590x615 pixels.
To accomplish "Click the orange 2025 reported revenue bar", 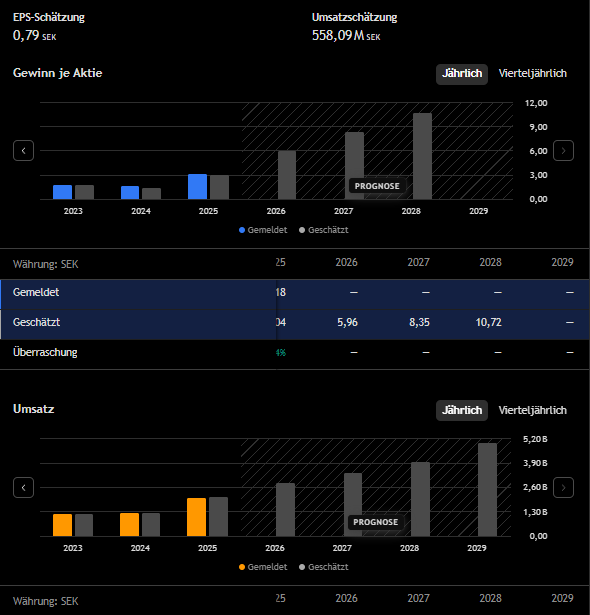I will click(x=197, y=517).
